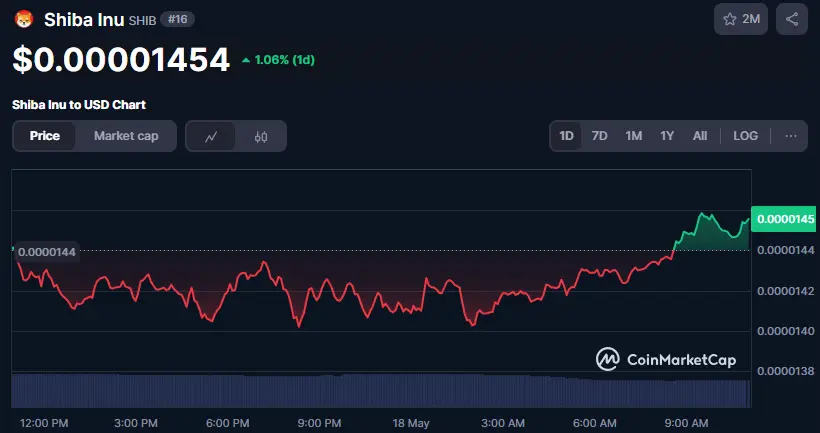Click the 0.0000144 opening price label
The width and height of the screenshot is (820, 433).
47,252
